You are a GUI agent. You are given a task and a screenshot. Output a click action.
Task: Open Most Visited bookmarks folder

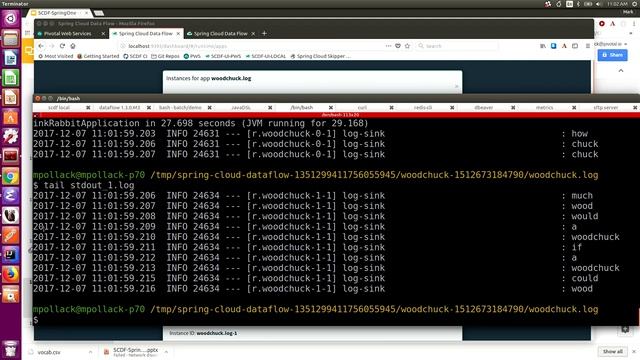point(56,56)
